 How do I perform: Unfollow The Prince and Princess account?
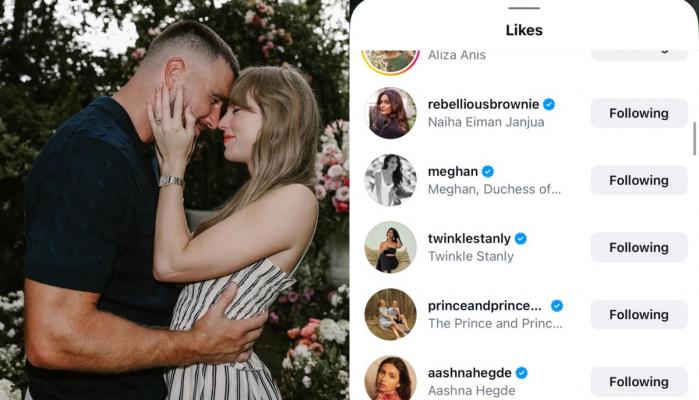[639, 314]
